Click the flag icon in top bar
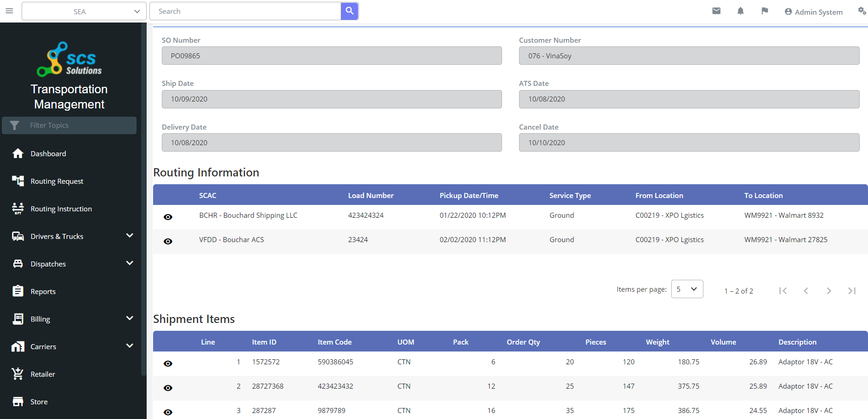The image size is (868, 419). point(765,11)
